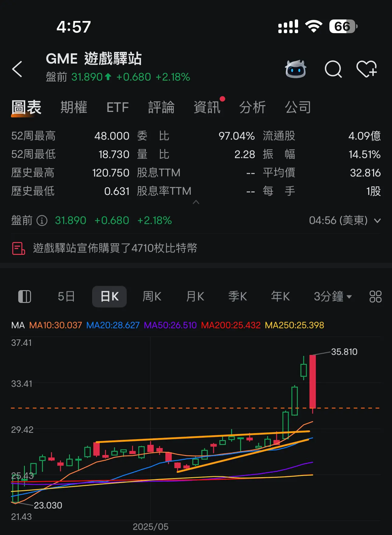Open chart settings four-squares icon
Image resolution: width=392 pixels, height=535 pixels.
tap(375, 297)
